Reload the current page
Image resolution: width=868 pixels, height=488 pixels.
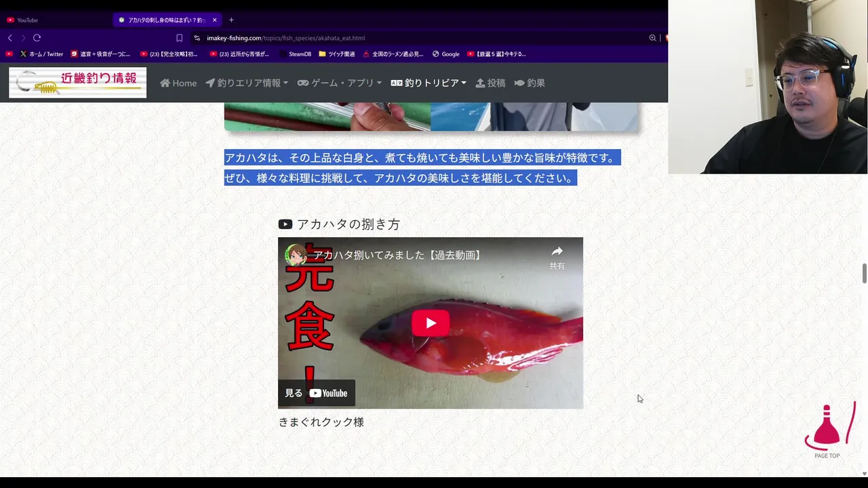37,38
